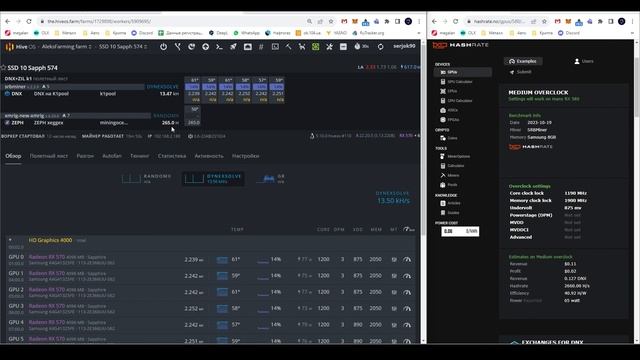The height and width of the screenshot is (360, 640).
Task: Click Examples button on hashrate.no
Action: point(523,61)
